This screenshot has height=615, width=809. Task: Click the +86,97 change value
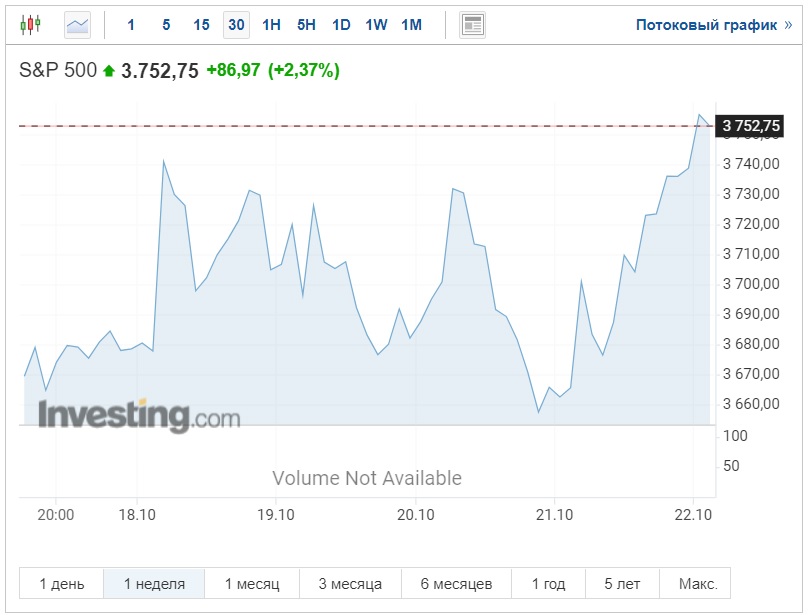pyautogui.click(x=233, y=70)
